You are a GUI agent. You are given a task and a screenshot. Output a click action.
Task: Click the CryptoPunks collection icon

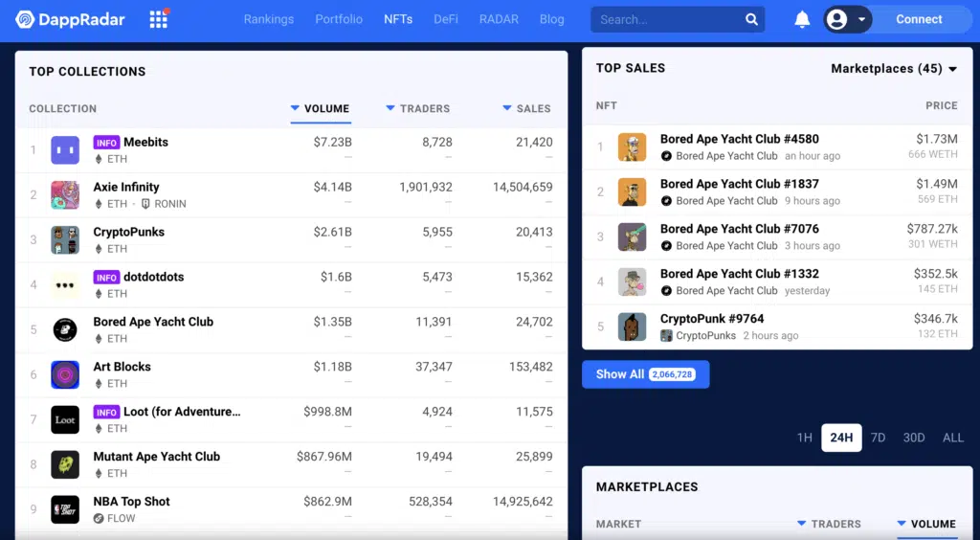65,240
